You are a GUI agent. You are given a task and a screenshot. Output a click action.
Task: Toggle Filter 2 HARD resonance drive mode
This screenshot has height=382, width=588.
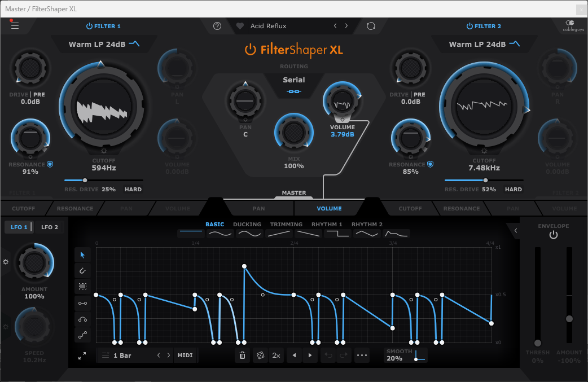tap(514, 190)
